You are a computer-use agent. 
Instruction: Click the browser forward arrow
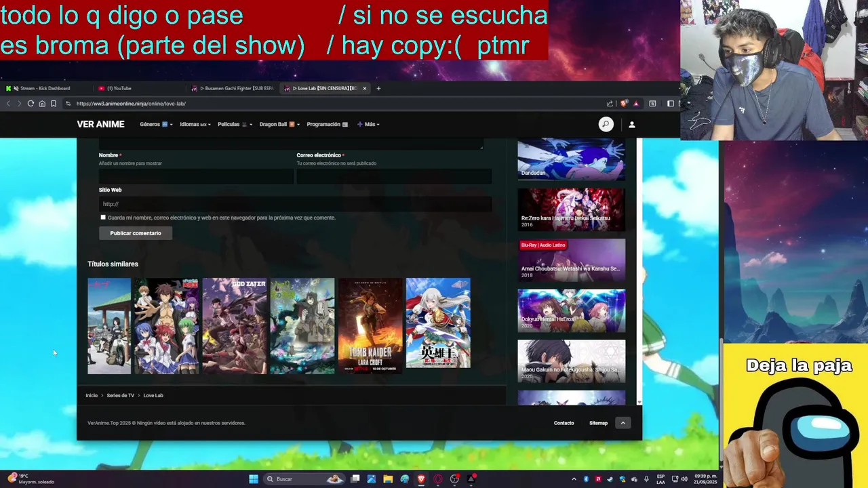(x=19, y=104)
